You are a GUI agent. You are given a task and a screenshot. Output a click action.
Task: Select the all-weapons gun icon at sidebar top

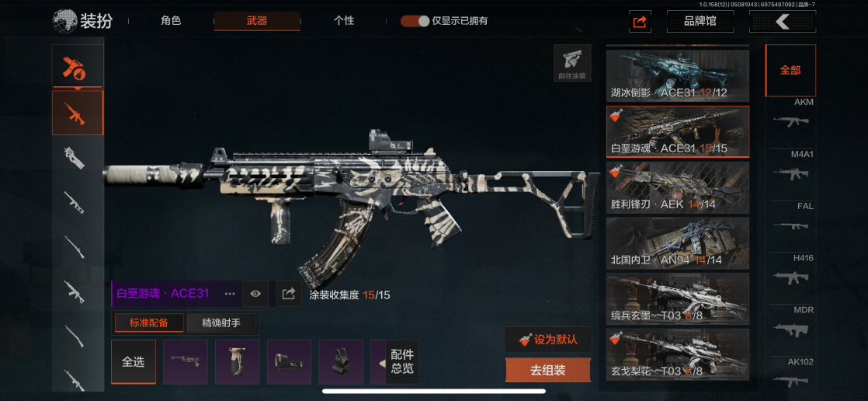tap(78, 67)
